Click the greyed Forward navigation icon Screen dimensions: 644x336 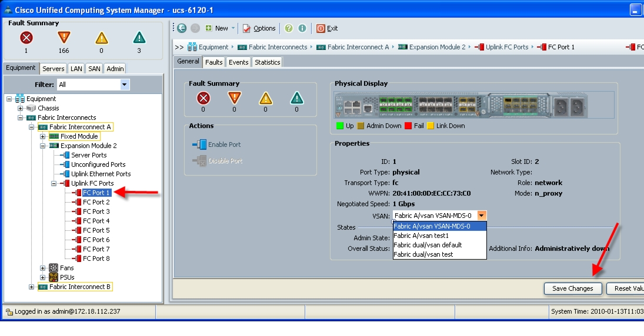(195, 28)
